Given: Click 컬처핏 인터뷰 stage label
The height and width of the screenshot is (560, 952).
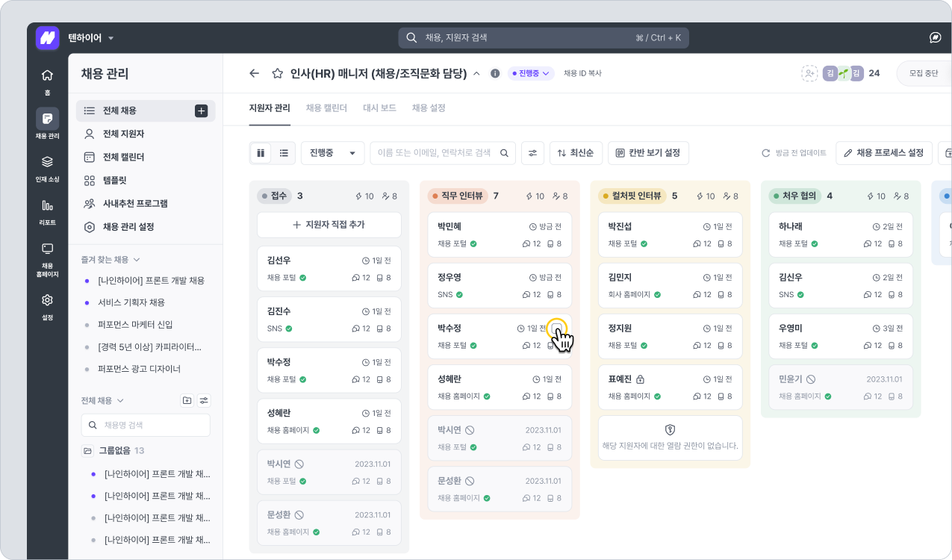Looking at the screenshot, I should coord(633,196).
